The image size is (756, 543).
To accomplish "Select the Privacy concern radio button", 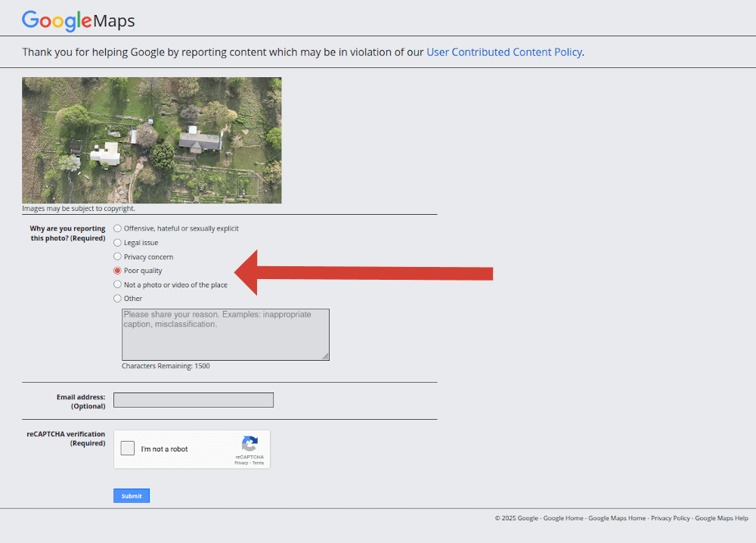I will pos(117,256).
